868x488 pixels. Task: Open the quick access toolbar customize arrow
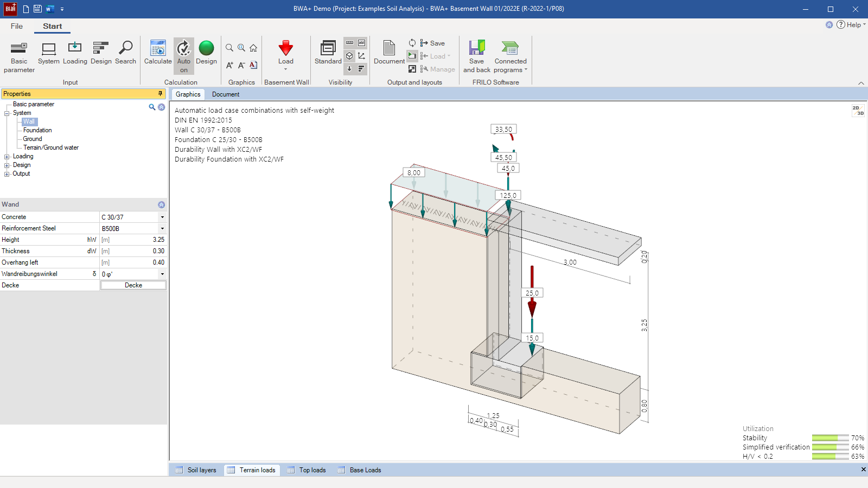(62, 9)
